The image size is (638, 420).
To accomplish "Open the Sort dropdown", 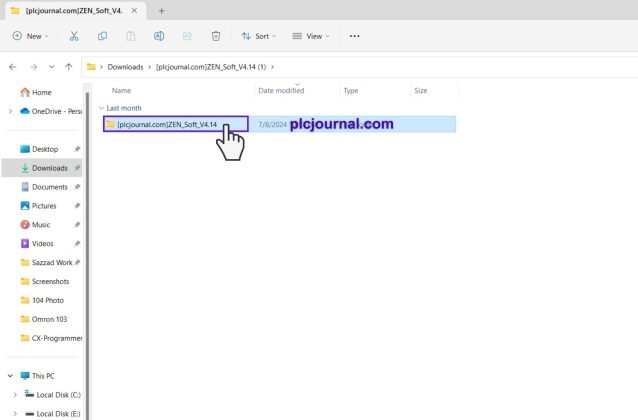I will coord(259,36).
